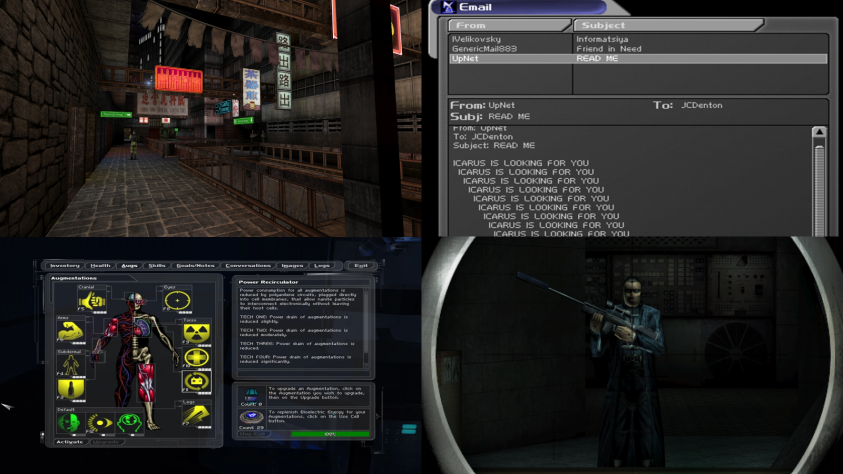Click the Email window title icon

[448, 7]
